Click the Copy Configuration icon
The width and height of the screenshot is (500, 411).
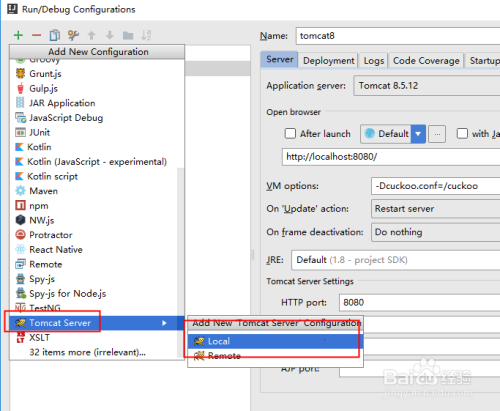(55, 35)
